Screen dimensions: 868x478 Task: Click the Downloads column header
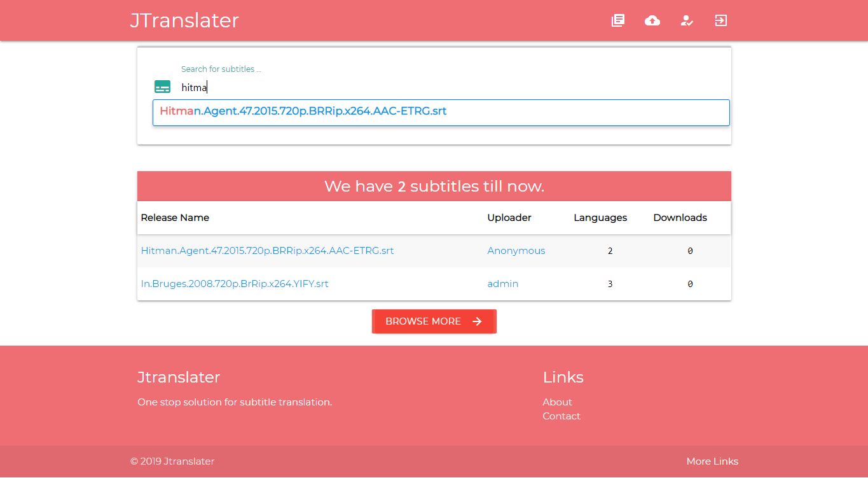680,218
